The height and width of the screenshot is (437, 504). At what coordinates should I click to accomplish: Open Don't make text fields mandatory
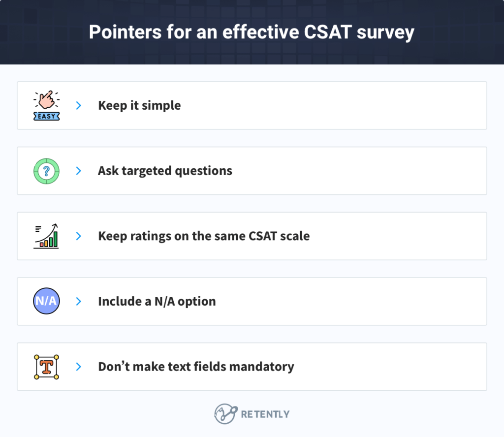click(196, 367)
